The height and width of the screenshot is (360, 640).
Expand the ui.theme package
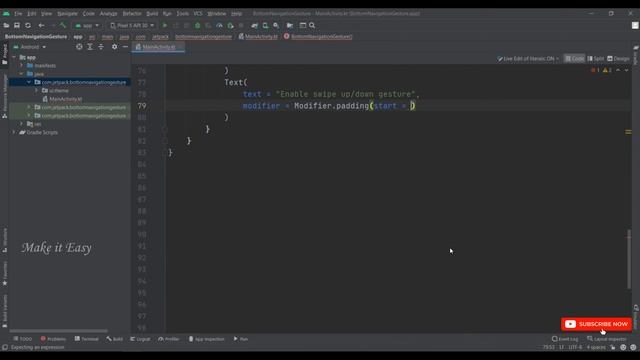point(36,91)
